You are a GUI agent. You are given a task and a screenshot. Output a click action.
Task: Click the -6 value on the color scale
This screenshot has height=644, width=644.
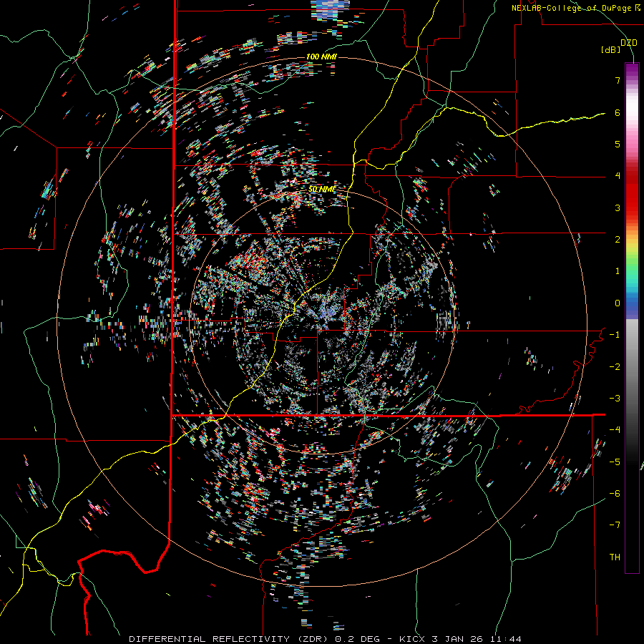[x=615, y=494]
